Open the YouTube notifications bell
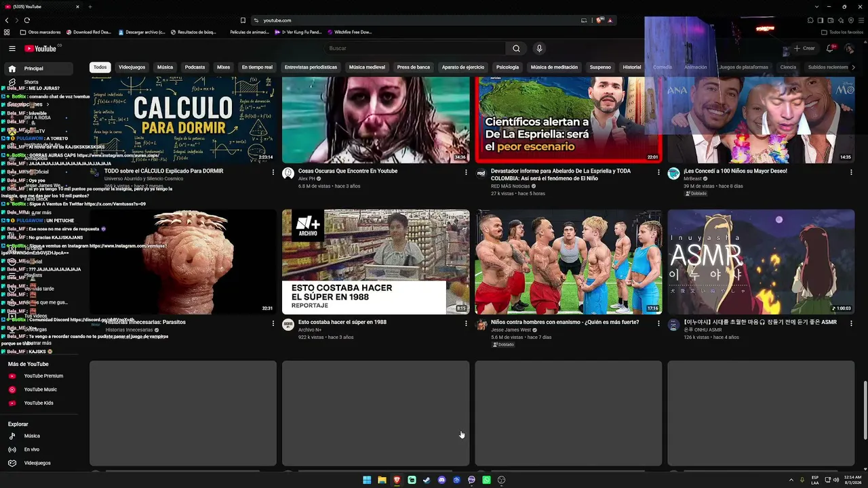Viewport: 868px width, 488px height. click(830, 48)
